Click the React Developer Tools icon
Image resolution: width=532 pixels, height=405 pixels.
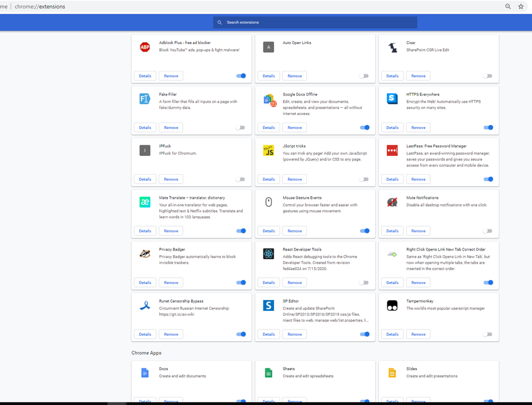[269, 254]
